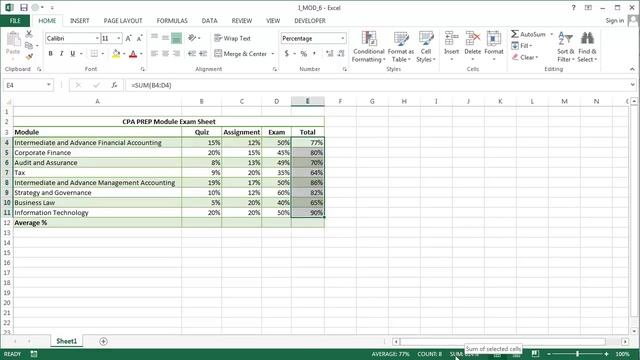
Task: Switch to the INSERT ribbon tab
Action: click(x=80, y=20)
